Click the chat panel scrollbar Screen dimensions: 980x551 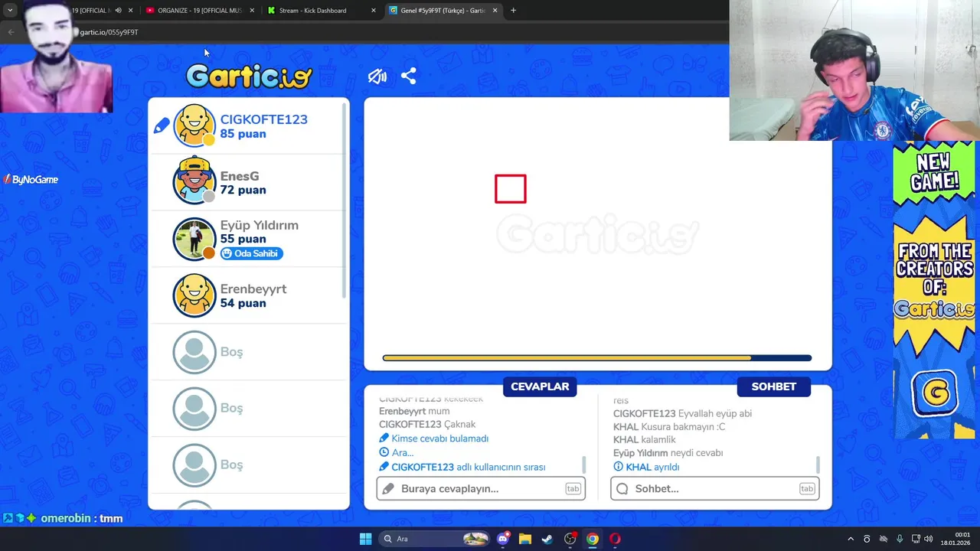(x=818, y=465)
